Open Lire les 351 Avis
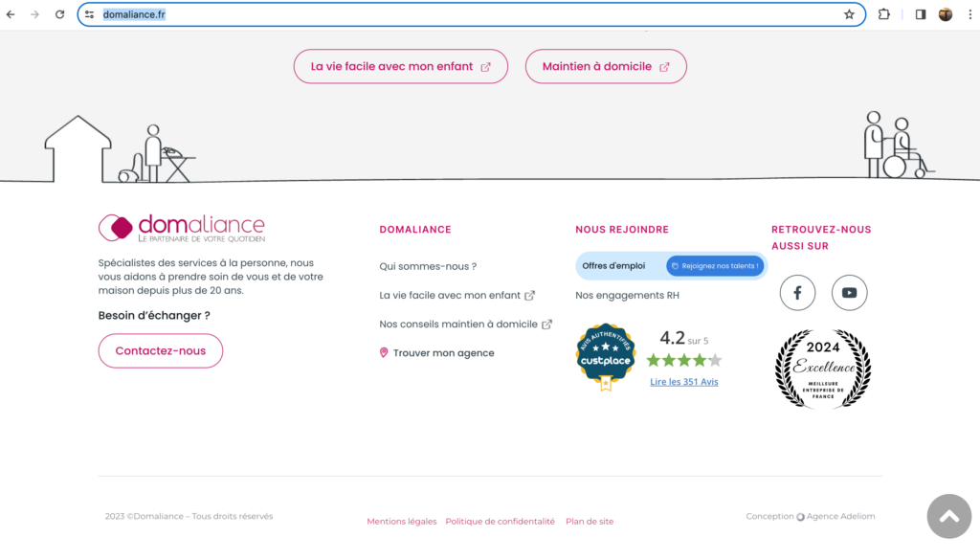 (x=683, y=381)
